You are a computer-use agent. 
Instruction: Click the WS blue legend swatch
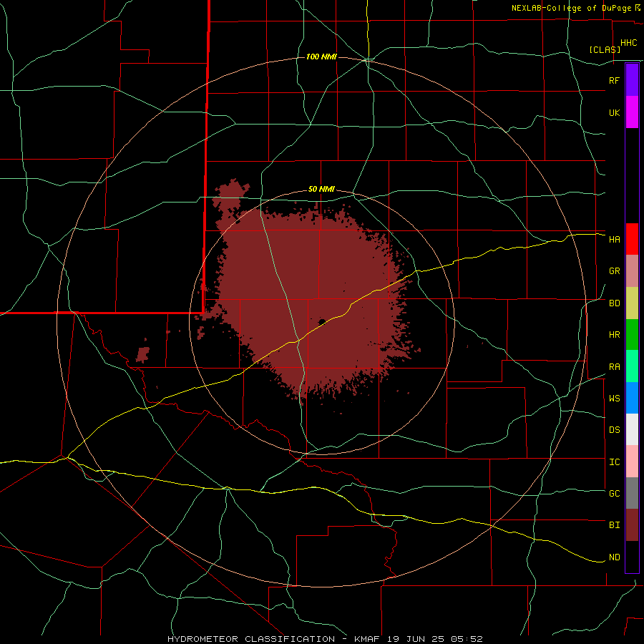click(632, 398)
